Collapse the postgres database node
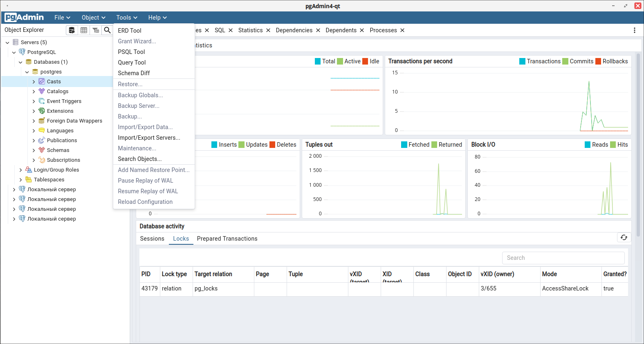This screenshot has height=344, width=644. click(27, 72)
